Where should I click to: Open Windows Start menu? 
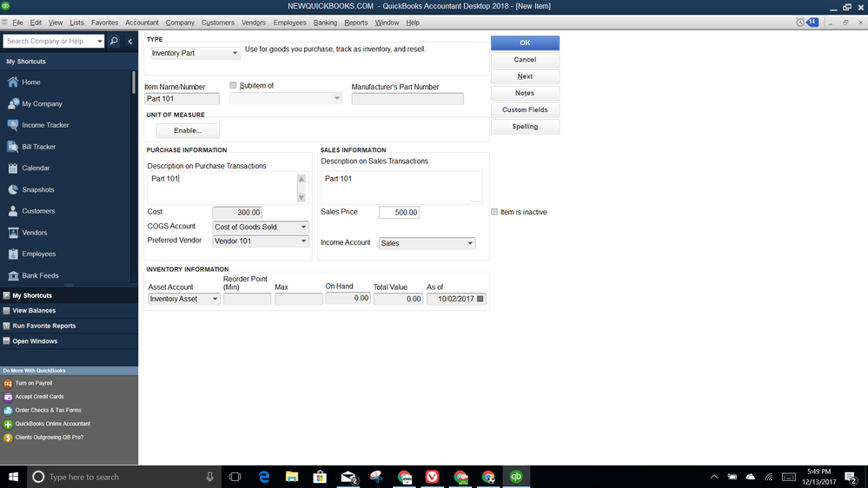tap(13, 477)
